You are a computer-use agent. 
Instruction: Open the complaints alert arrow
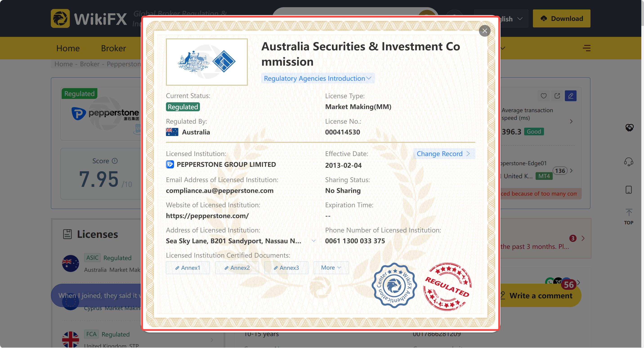pos(583,238)
